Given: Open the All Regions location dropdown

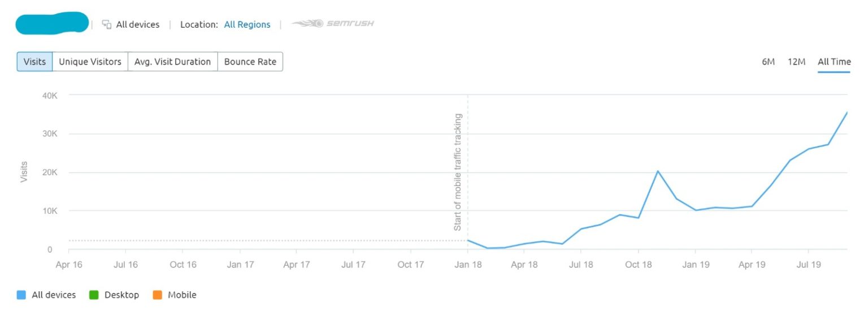Looking at the screenshot, I should coord(247,24).
